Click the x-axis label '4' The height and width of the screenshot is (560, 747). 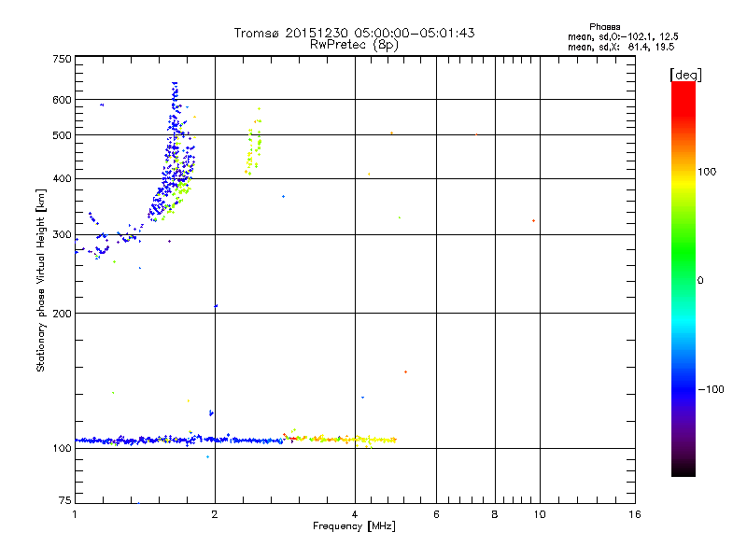[x=355, y=514]
